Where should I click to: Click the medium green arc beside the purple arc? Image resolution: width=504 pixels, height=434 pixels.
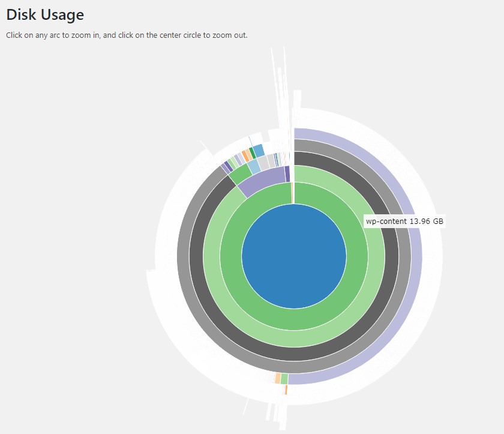[240, 174]
